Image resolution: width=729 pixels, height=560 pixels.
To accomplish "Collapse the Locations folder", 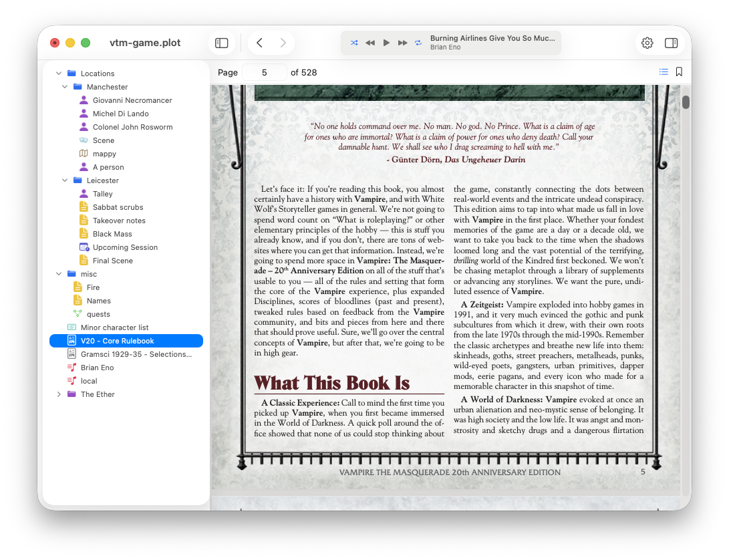I will pos(59,74).
